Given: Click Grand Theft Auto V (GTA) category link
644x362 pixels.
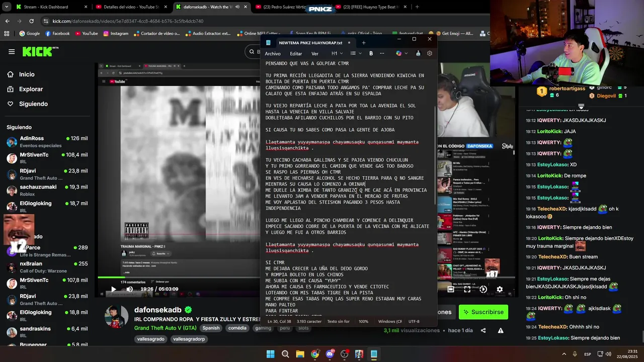Looking at the screenshot, I should click(x=165, y=328).
